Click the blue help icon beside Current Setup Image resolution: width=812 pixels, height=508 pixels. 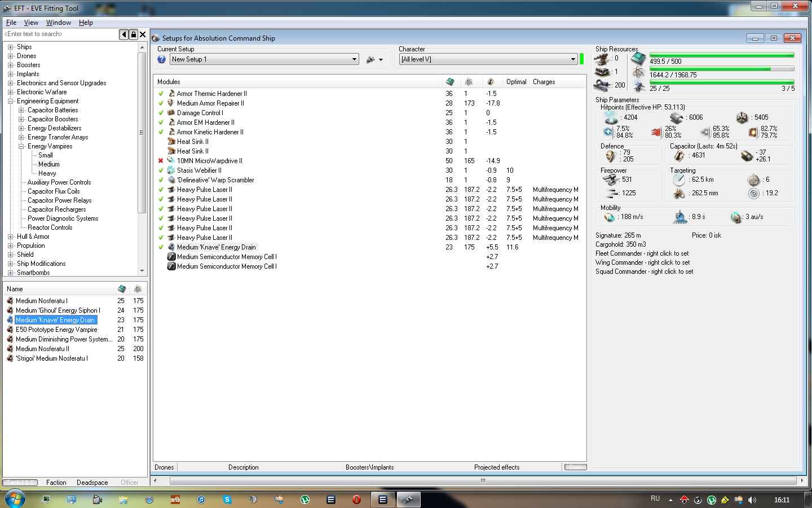162,59
